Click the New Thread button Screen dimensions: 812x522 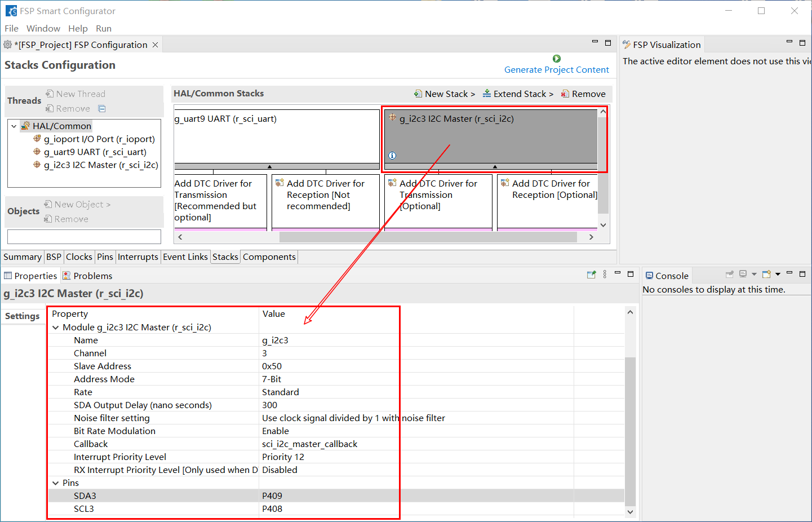click(76, 94)
